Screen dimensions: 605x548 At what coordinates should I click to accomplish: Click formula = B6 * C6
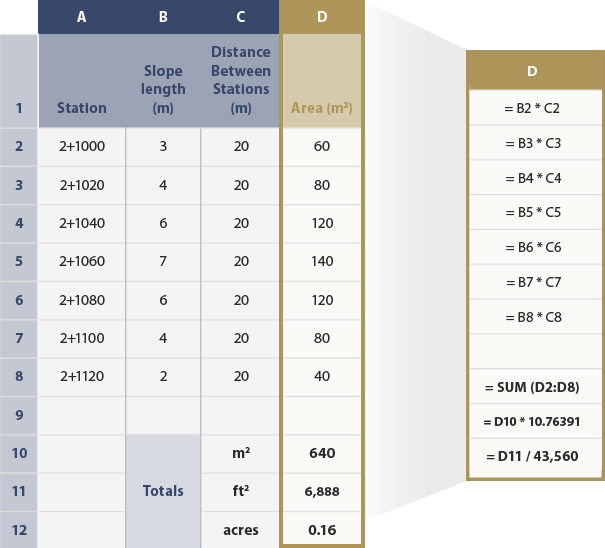[x=535, y=247]
